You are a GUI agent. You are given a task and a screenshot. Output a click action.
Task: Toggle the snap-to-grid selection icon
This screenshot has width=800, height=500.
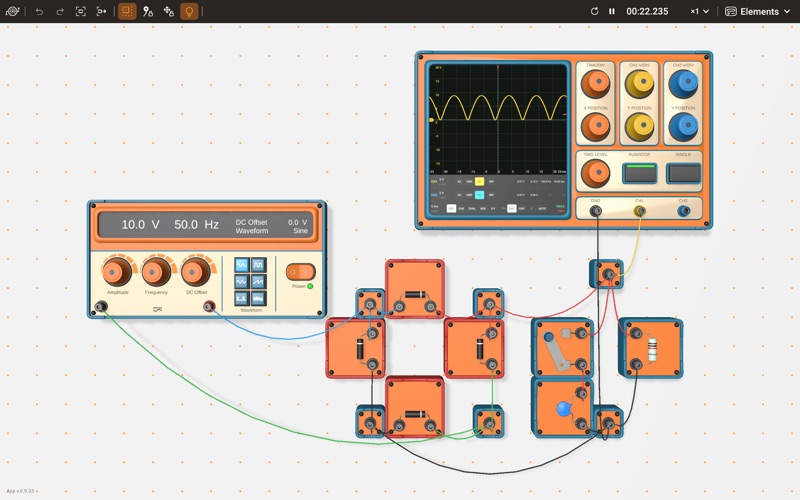tap(127, 11)
